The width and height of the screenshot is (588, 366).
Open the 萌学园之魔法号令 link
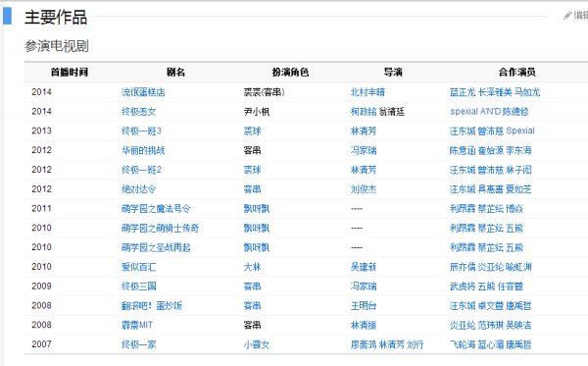click(x=156, y=209)
